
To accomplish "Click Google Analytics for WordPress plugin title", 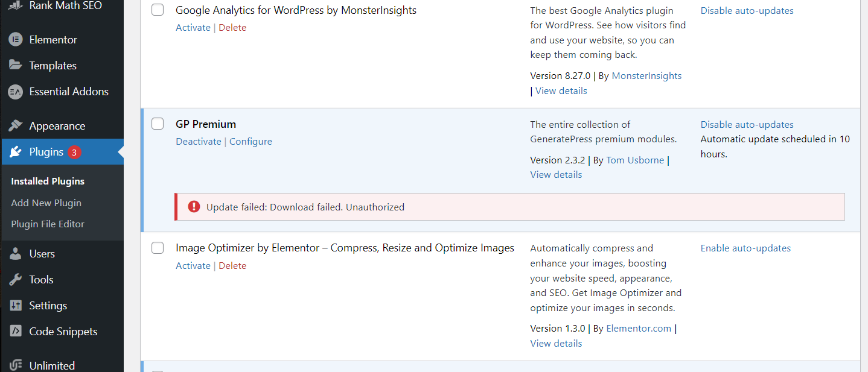I will 296,10.
